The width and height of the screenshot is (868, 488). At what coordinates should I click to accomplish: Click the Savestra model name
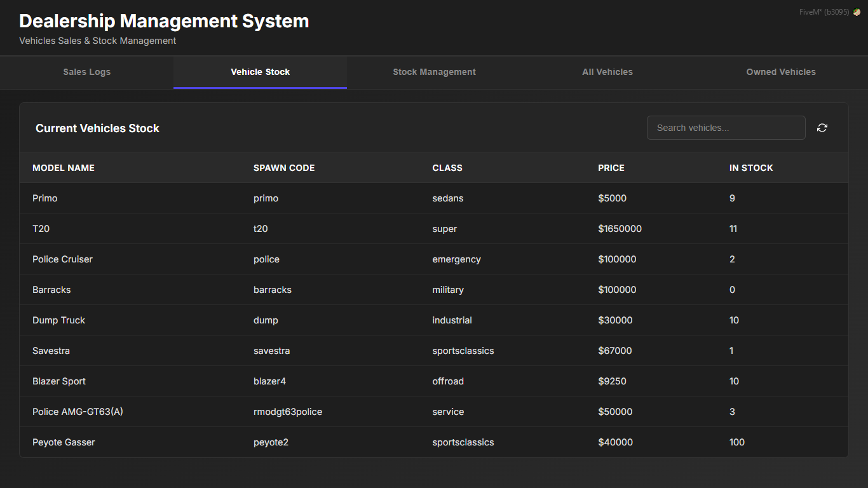(x=51, y=351)
